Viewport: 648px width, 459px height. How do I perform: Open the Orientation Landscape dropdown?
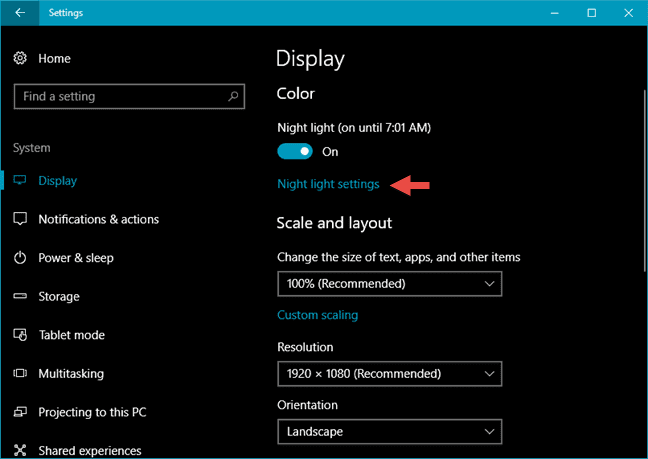pyautogui.click(x=389, y=432)
